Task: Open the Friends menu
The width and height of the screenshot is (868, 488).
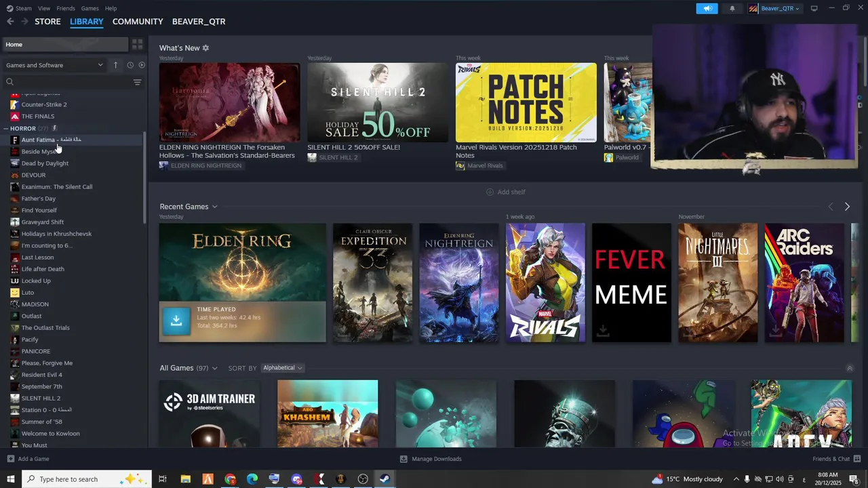Action: point(66,8)
